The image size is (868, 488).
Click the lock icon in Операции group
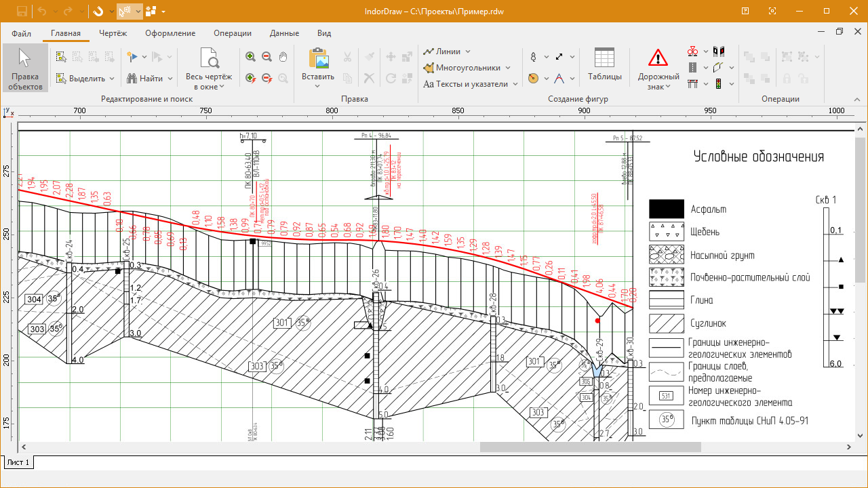tap(787, 79)
